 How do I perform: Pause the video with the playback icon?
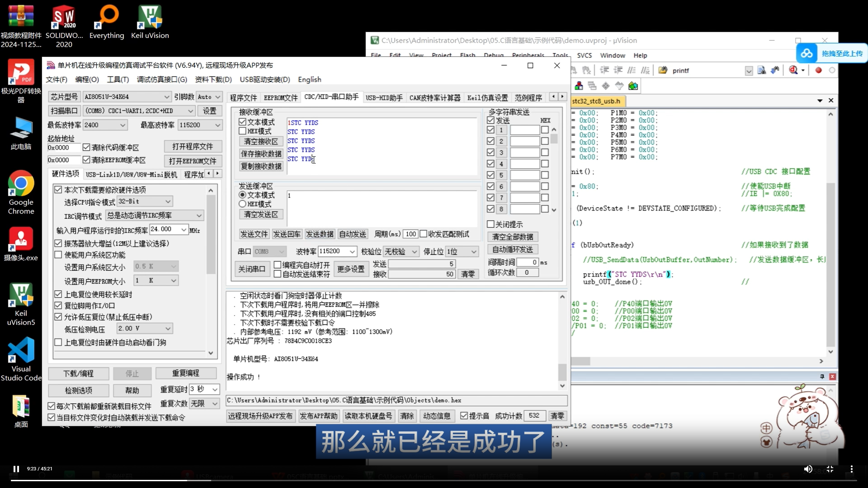point(16,469)
